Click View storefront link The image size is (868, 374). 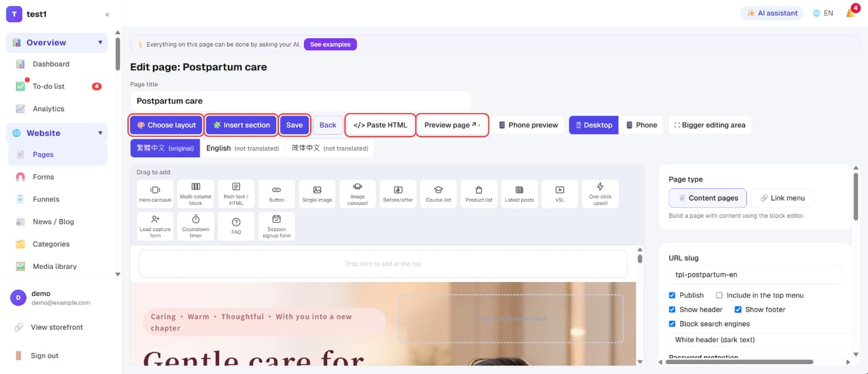[x=56, y=327]
